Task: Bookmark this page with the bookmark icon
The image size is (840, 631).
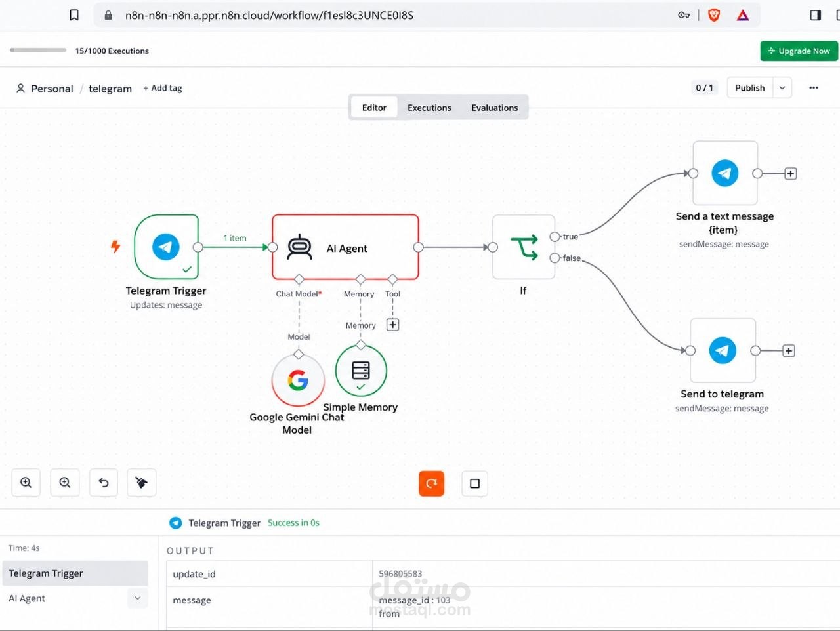Action: (74, 15)
